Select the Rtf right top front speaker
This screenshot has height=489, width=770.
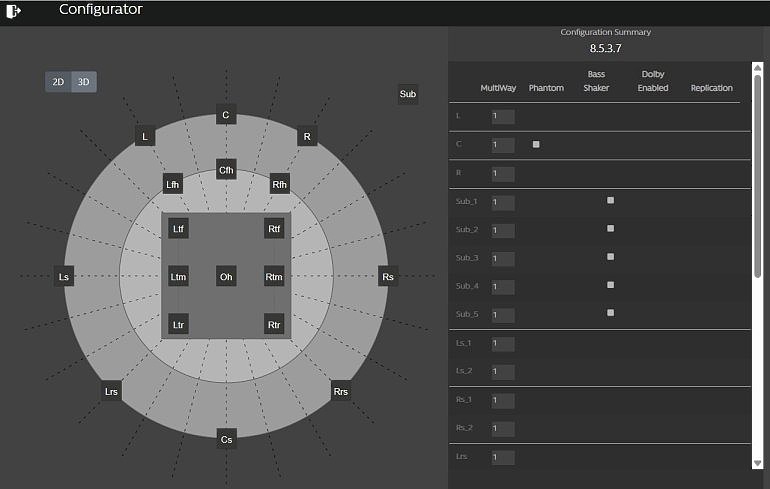[x=274, y=229]
